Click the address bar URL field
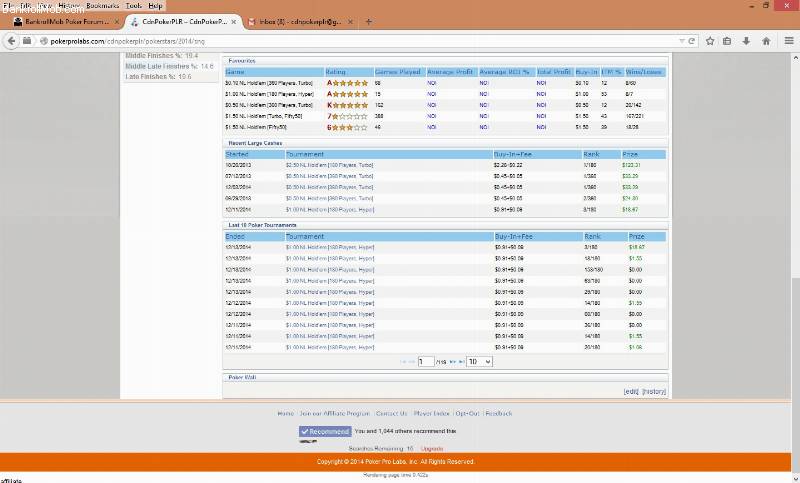The height and width of the screenshot is (483, 800). pos(357,41)
